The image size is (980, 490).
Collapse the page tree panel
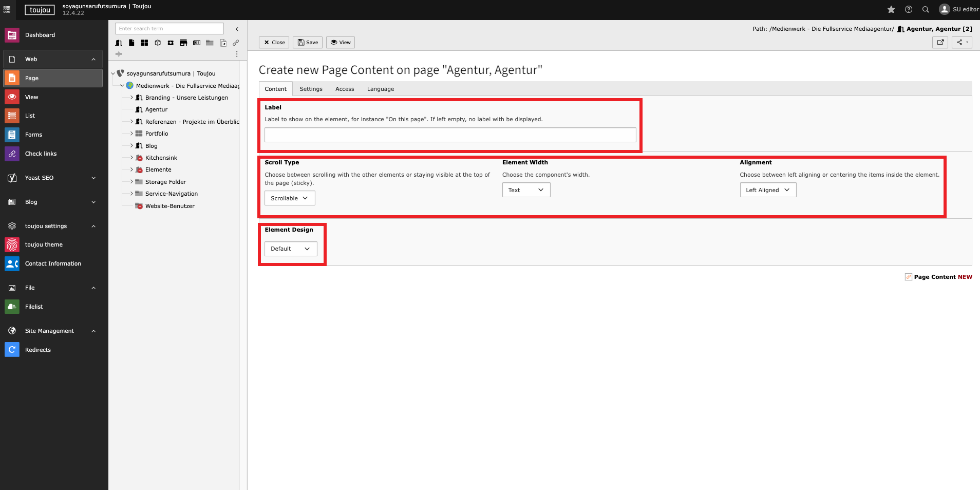click(x=237, y=29)
